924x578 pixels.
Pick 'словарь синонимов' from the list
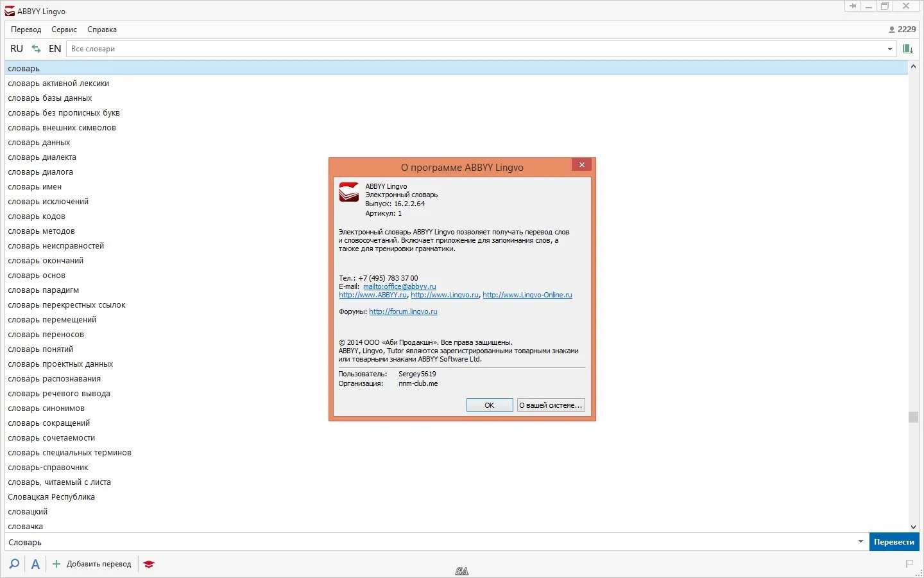coord(46,408)
